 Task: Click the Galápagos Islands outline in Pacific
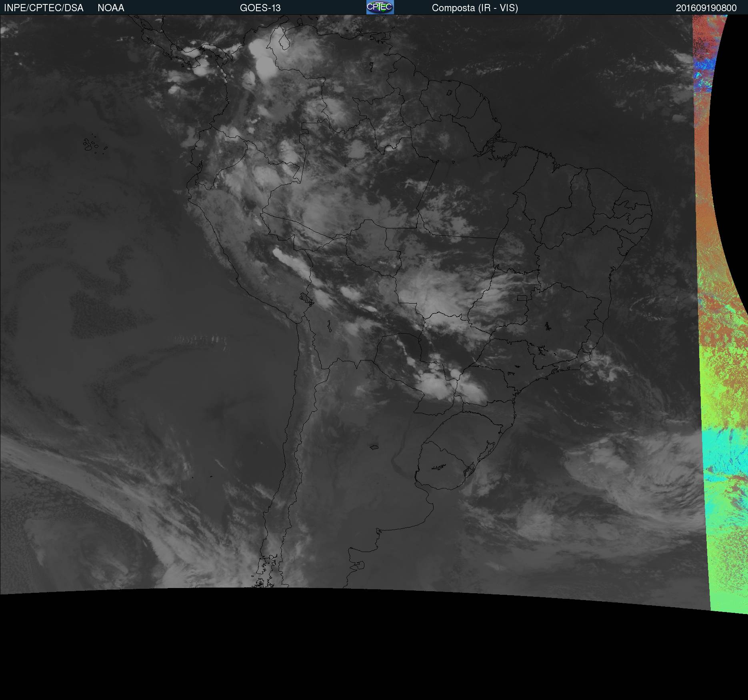pyautogui.click(x=92, y=145)
